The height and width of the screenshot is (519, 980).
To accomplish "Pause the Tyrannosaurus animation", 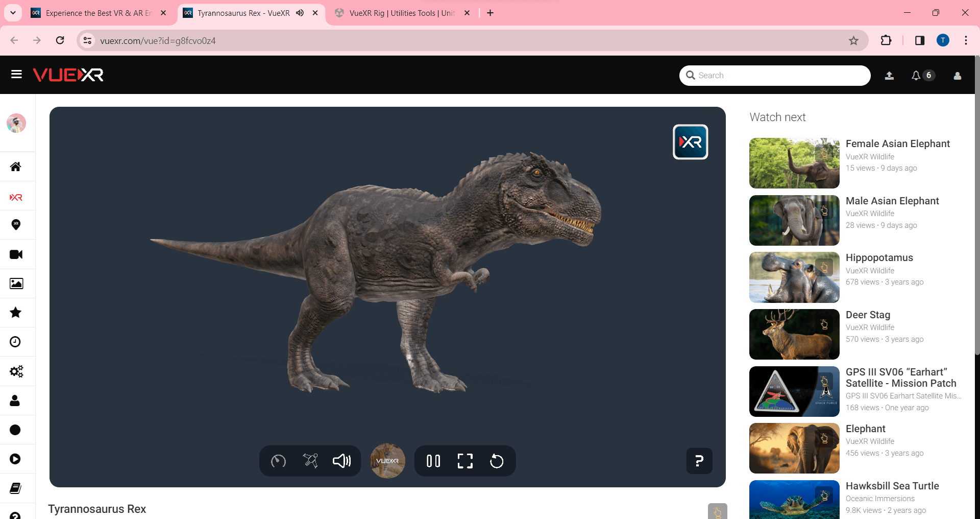I will click(x=433, y=461).
